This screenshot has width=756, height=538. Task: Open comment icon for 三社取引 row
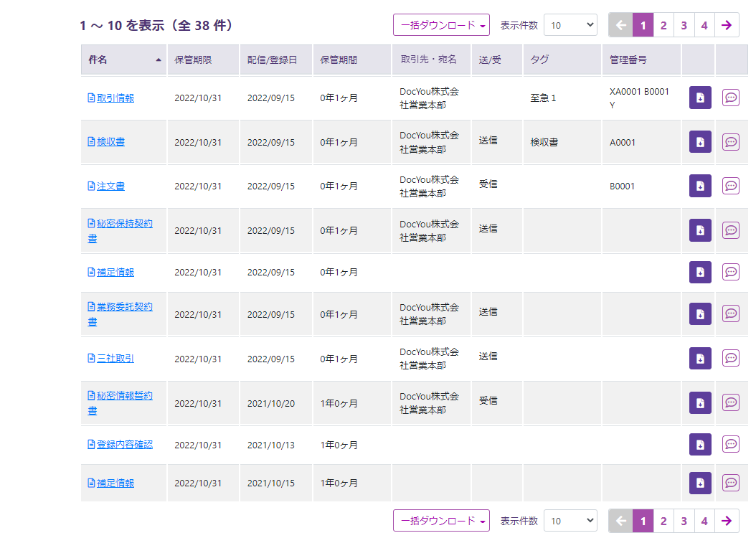coord(731,358)
